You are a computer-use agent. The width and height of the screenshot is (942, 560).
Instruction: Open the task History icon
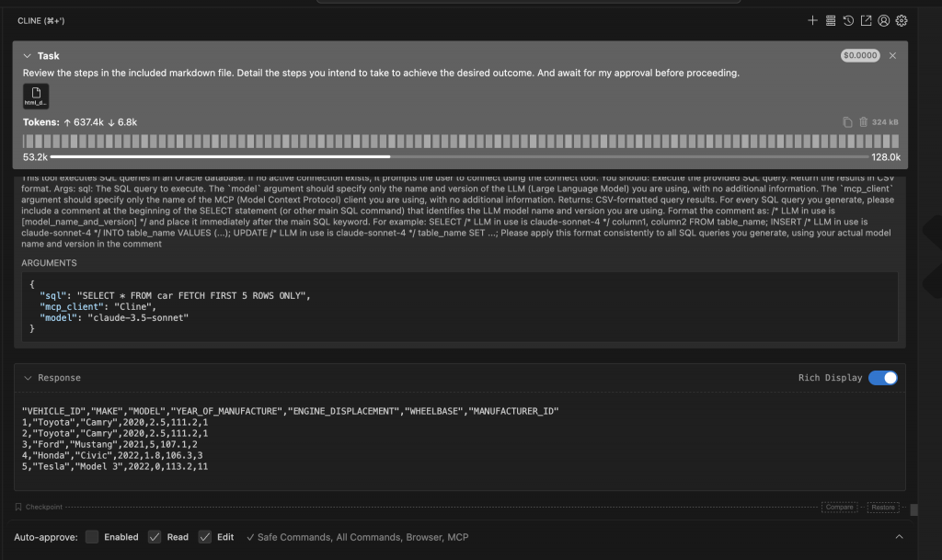point(848,20)
